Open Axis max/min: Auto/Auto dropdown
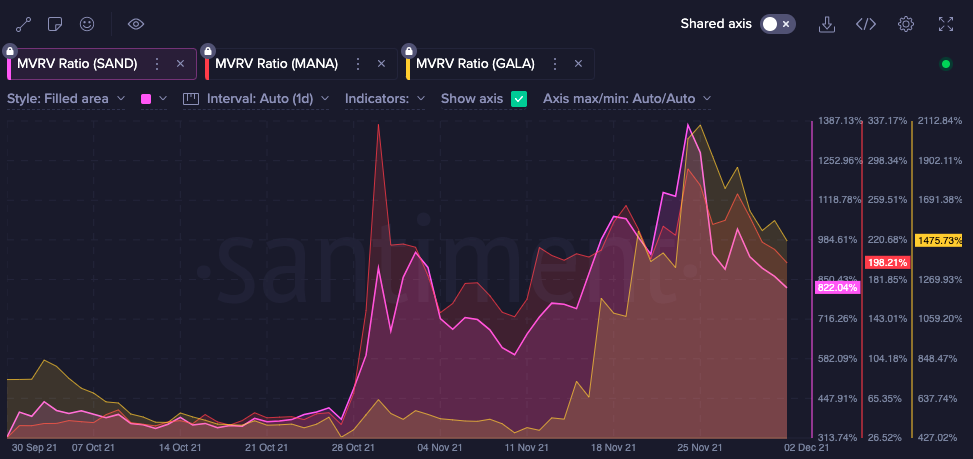This screenshot has height=459, width=973. point(627,99)
